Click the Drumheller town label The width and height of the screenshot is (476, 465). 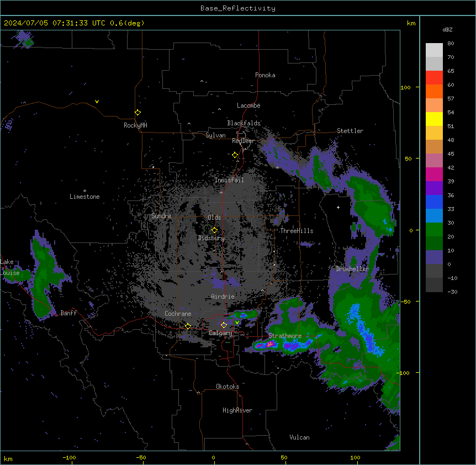352,269
